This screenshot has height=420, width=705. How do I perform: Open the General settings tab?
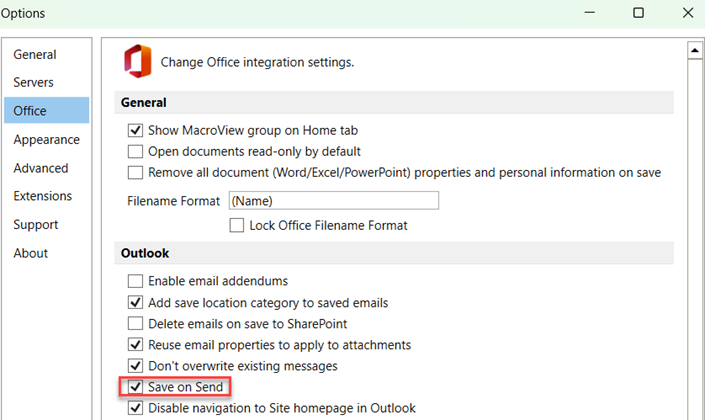(x=35, y=55)
